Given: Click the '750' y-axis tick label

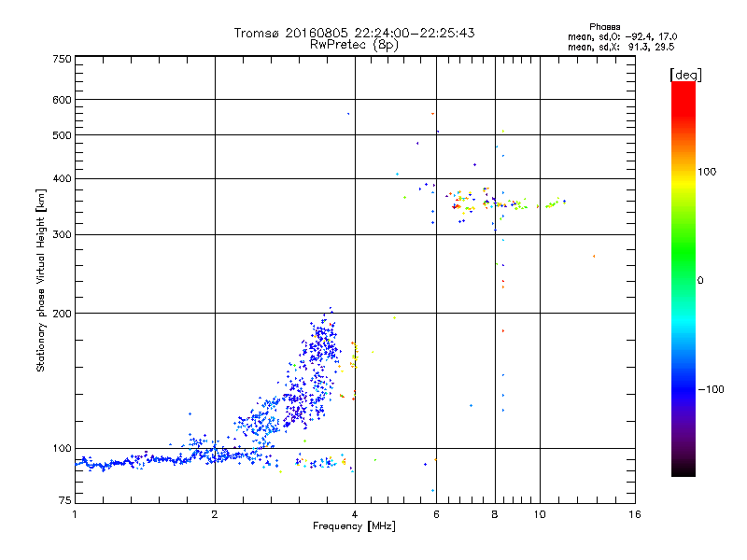Looking at the screenshot, I should tap(62, 59).
